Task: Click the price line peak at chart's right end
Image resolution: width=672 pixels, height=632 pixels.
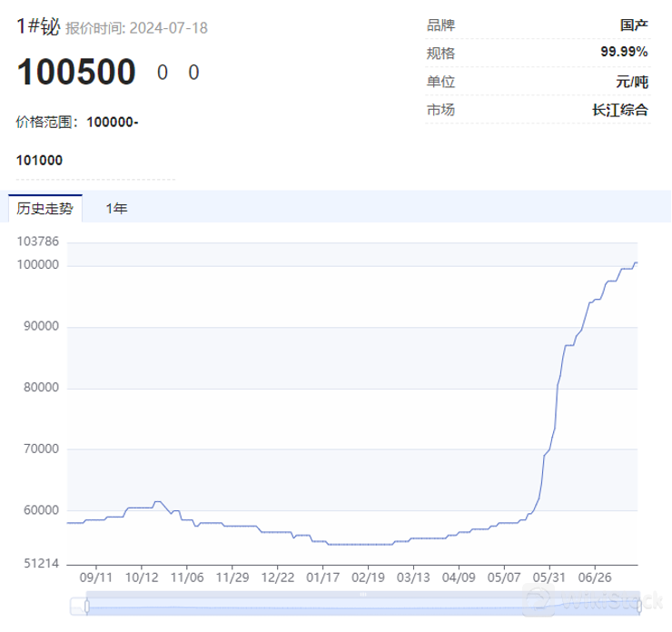Action: [x=636, y=263]
